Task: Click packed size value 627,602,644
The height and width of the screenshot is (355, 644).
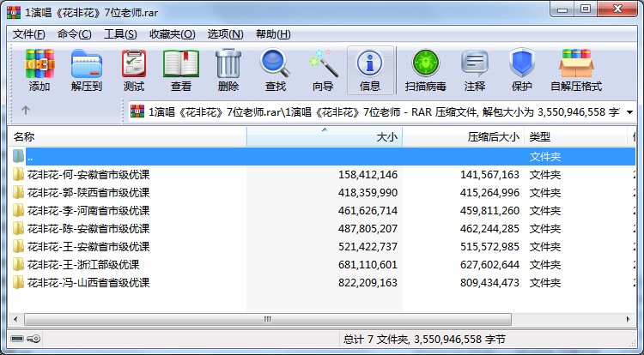Action: pyautogui.click(x=489, y=265)
